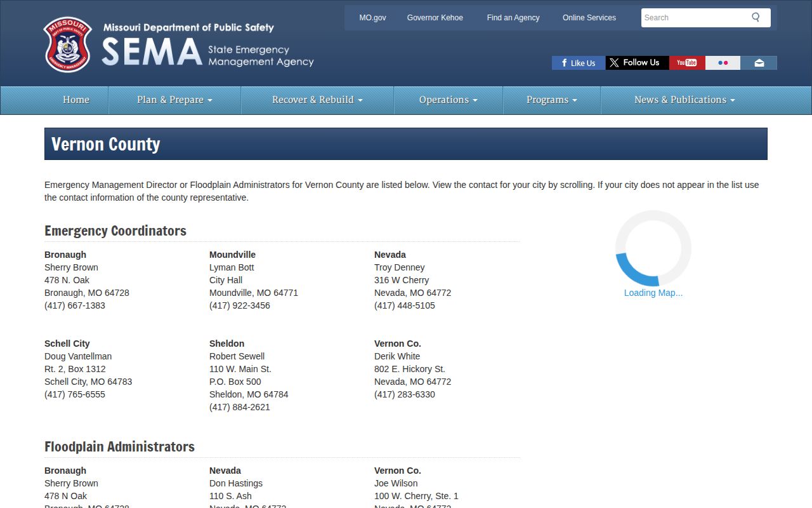Viewport: 812px width, 508px height.
Task: Click the name Troy Denney
Action: pos(400,267)
